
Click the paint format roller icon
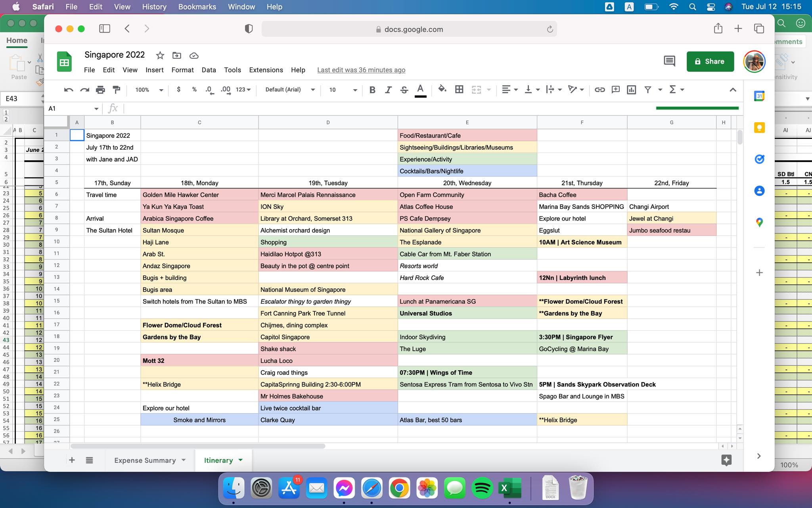[x=116, y=90]
